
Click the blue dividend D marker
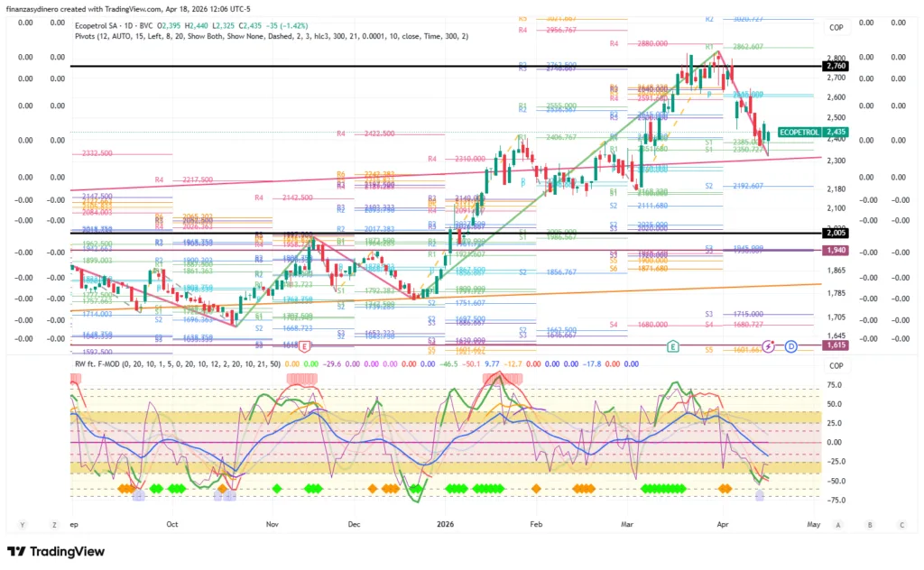(x=790, y=346)
